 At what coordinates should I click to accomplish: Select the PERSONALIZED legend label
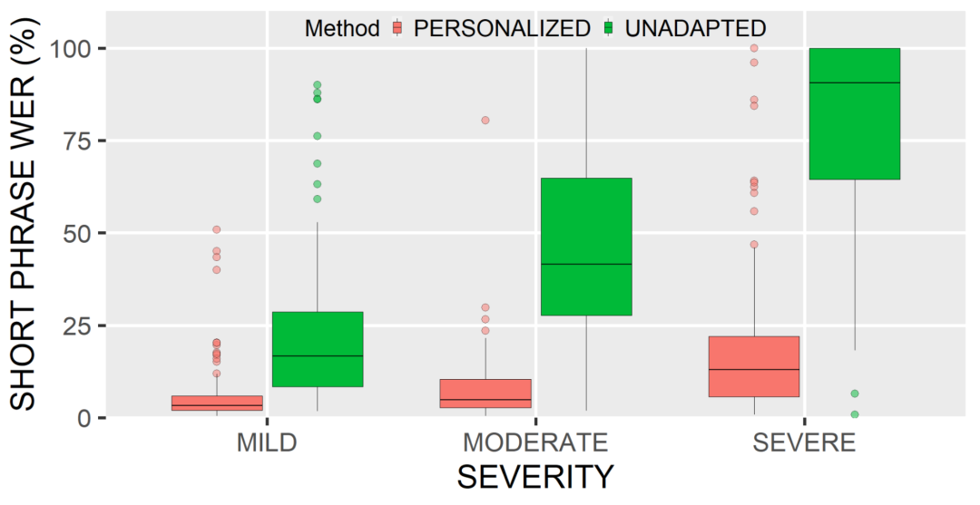[x=501, y=28]
